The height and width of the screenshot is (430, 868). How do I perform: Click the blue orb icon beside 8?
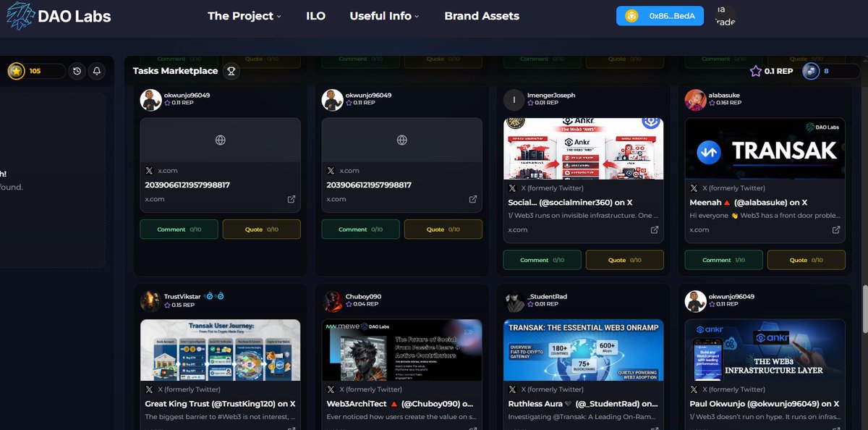pos(811,71)
